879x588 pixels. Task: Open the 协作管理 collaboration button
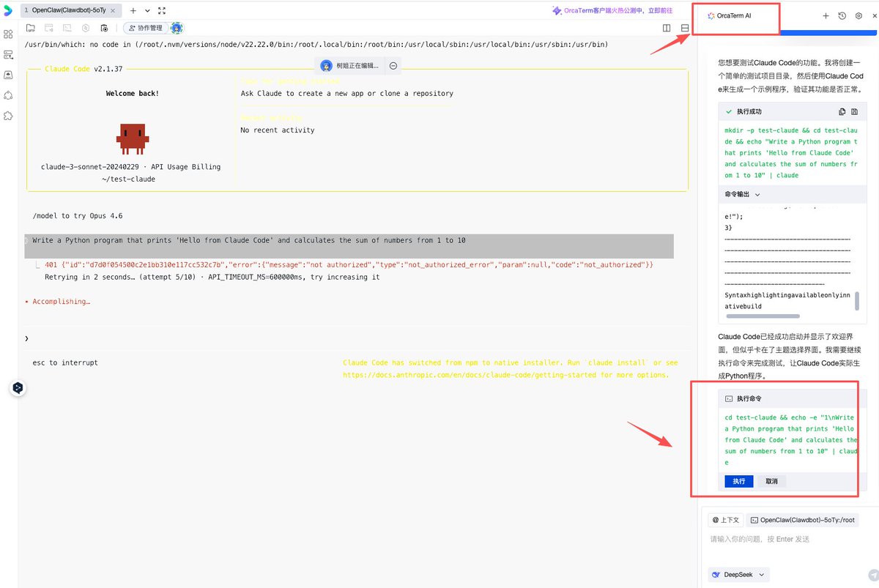pyautogui.click(x=144, y=28)
